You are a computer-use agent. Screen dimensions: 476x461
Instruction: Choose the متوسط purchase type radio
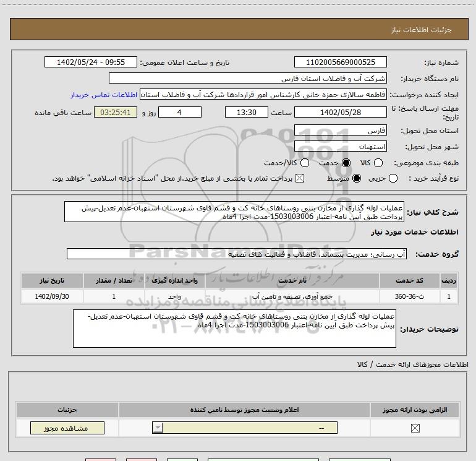[x=357, y=178]
